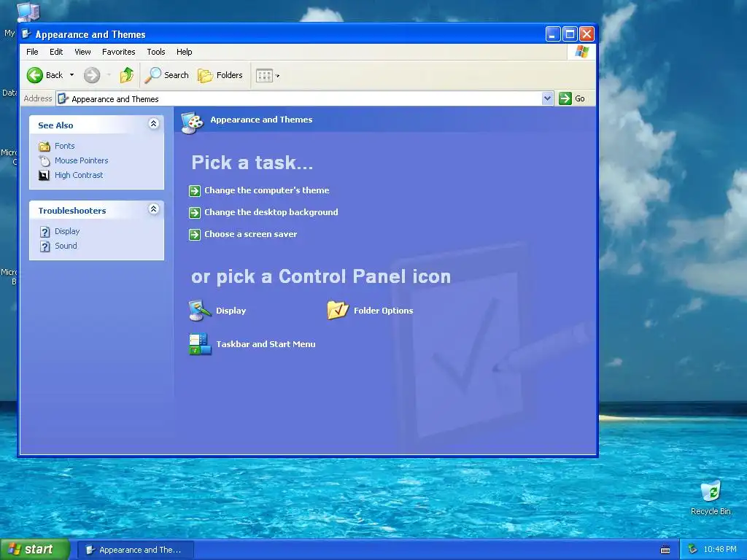Select Change the desktop background task
The height and width of the screenshot is (560, 747).
coord(271,212)
